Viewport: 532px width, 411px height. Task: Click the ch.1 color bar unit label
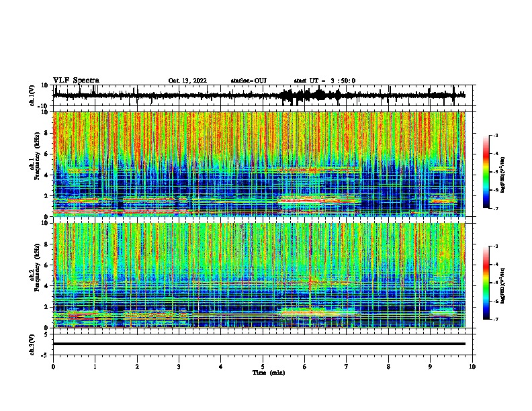tap(503, 175)
